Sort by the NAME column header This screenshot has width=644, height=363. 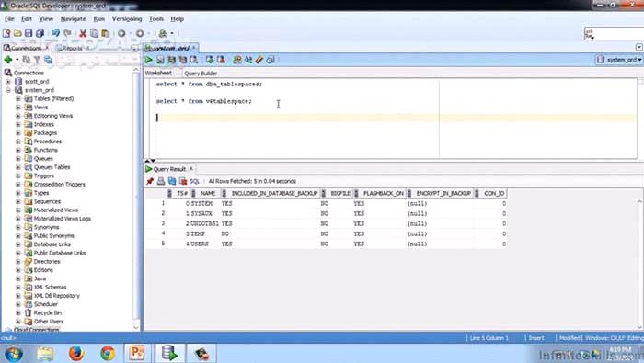point(204,193)
